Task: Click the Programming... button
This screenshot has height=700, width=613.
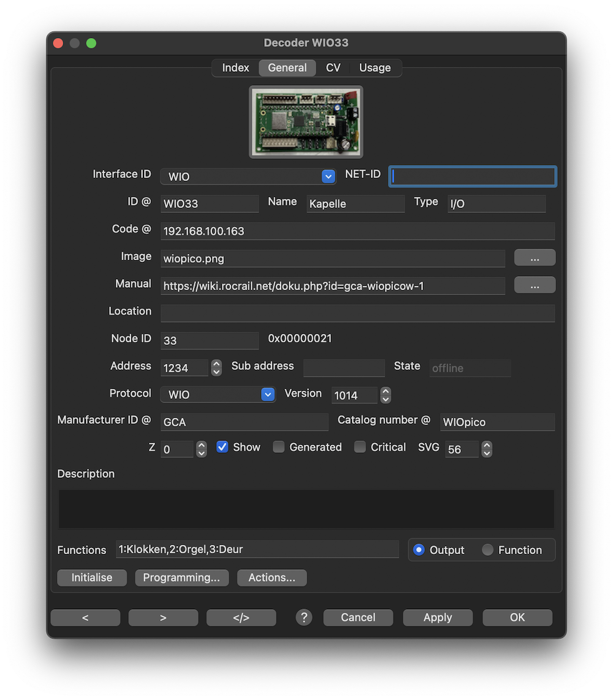Action: click(181, 578)
